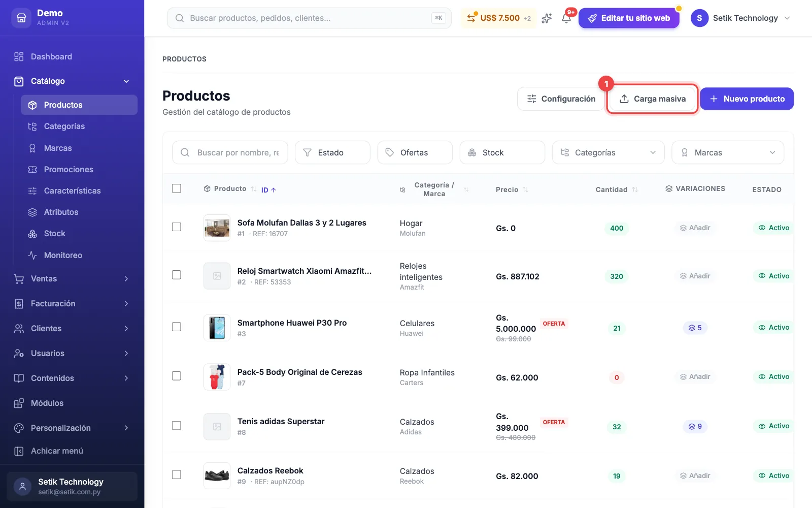
Task: Open Tenis adidas Superstar variations badge
Action: (x=695, y=426)
